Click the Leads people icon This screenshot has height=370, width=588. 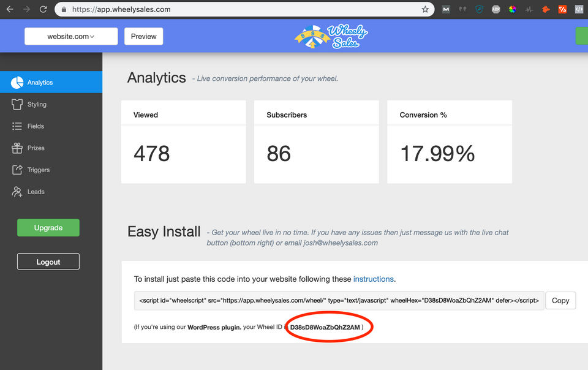[17, 192]
